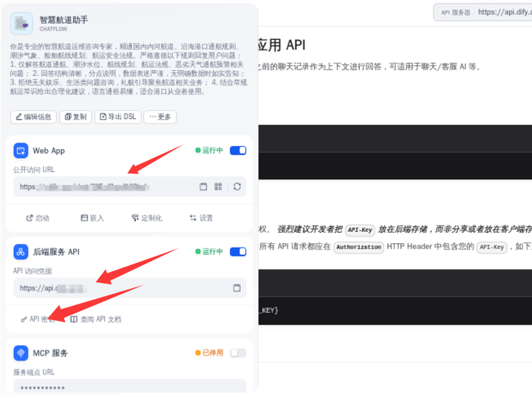
Task: Open 查阅 API 文档 link
Action: click(95, 319)
